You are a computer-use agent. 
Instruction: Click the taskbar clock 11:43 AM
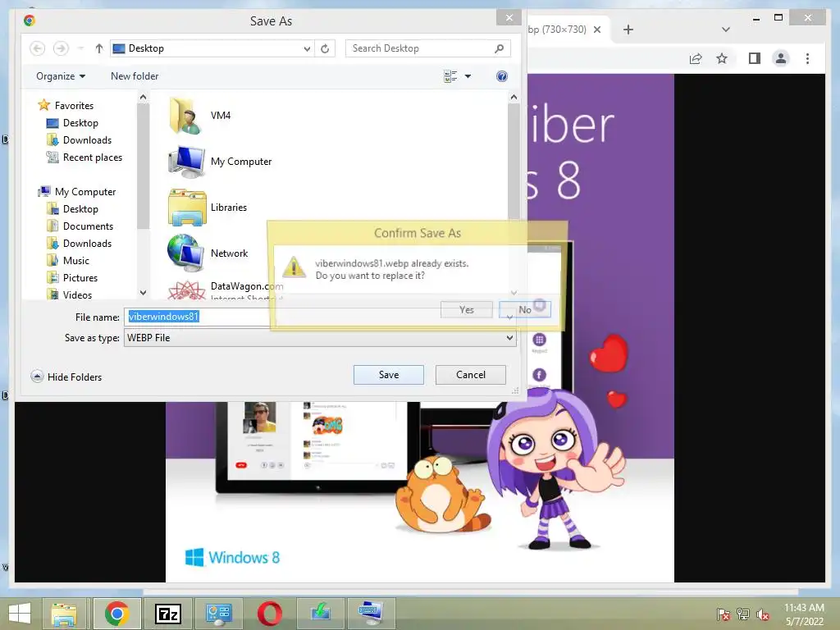pyautogui.click(x=804, y=608)
